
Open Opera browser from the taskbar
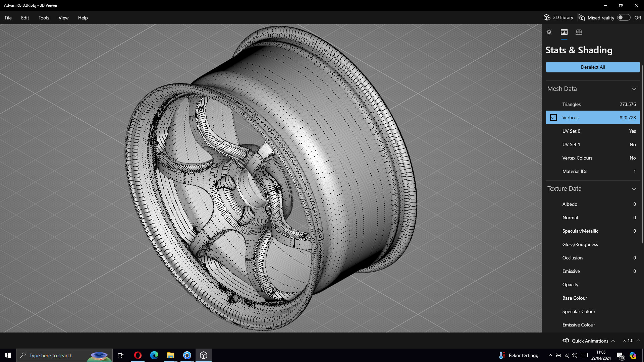[x=138, y=355]
